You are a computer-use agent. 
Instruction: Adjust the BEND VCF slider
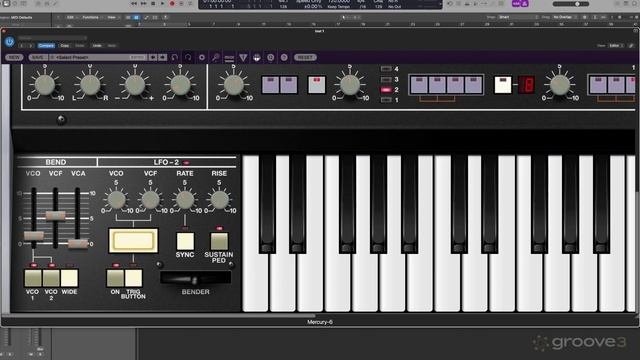pyautogui.click(x=56, y=216)
